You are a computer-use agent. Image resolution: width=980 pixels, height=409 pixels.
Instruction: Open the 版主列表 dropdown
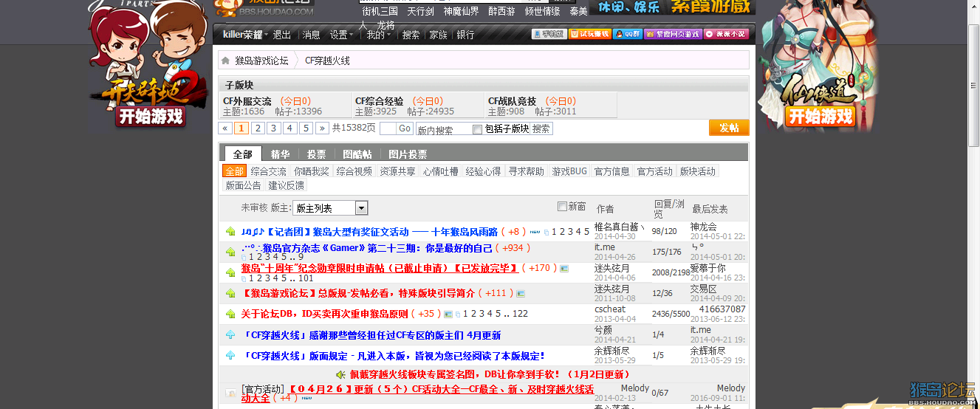[330, 208]
